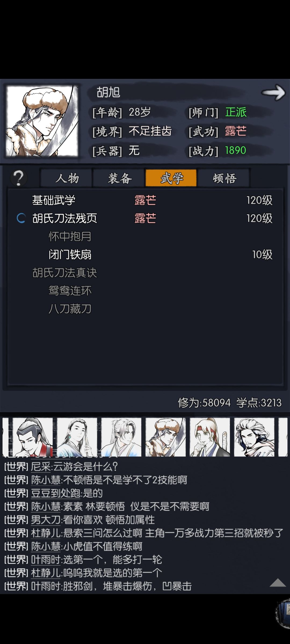Select the 武学 tab
Image resolution: width=290 pixels, height=644 pixels.
[x=171, y=178]
